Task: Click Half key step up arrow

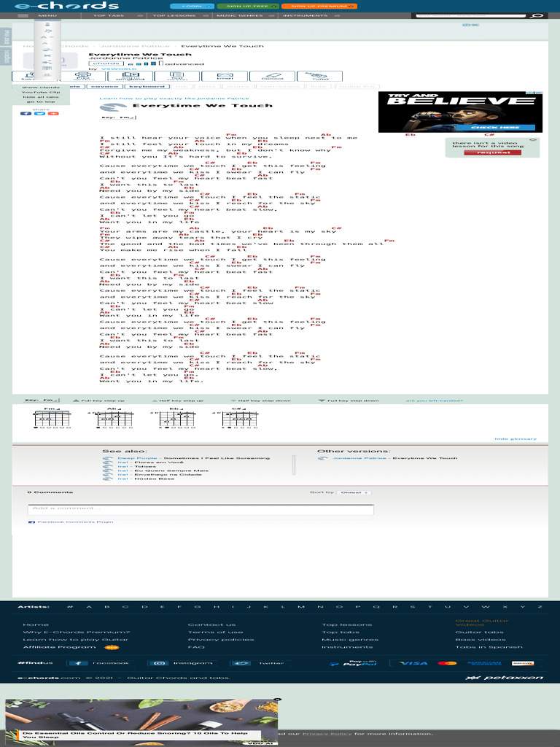Action: tap(178, 400)
